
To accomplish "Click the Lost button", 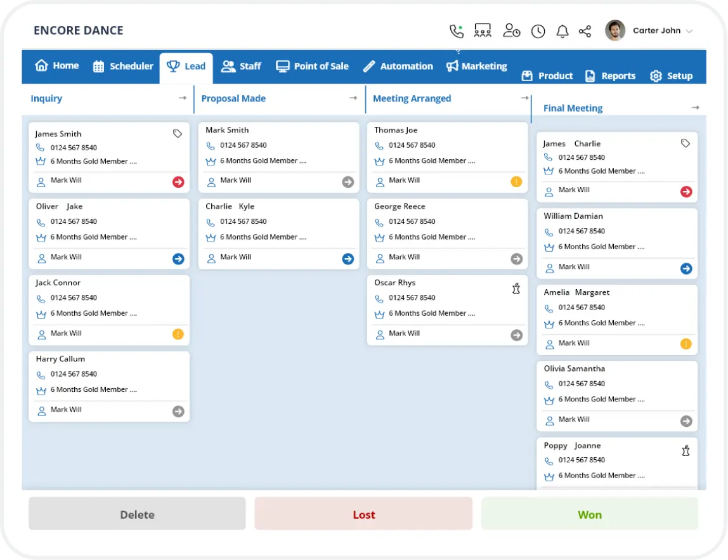I will click(x=363, y=514).
